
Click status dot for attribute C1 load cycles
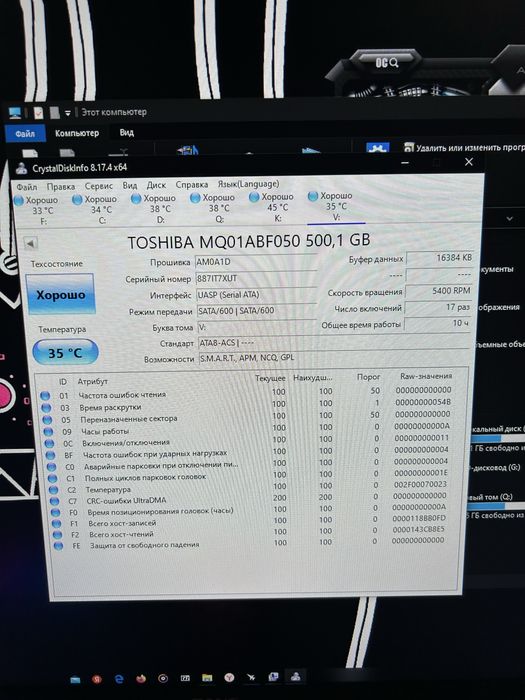click(52, 479)
